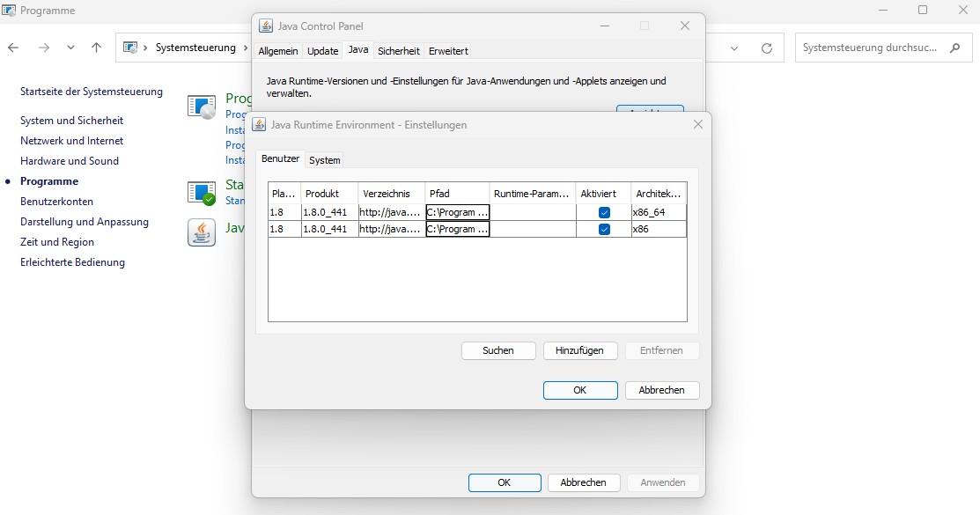
Task: Uncheck Aktiviert for the x86_64 runtime
Action: pyautogui.click(x=604, y=212)
